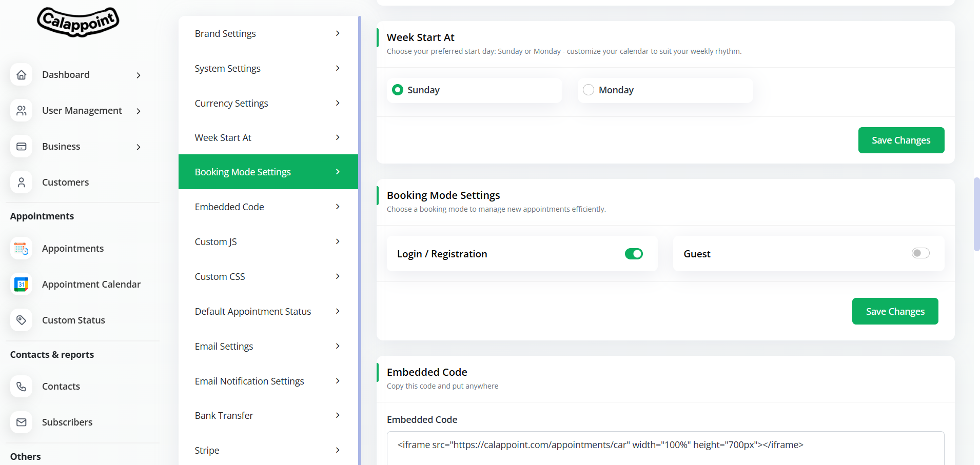Expand the Business menu chevron
Viewport: 980px width, 465px height.
coord(139,147)
